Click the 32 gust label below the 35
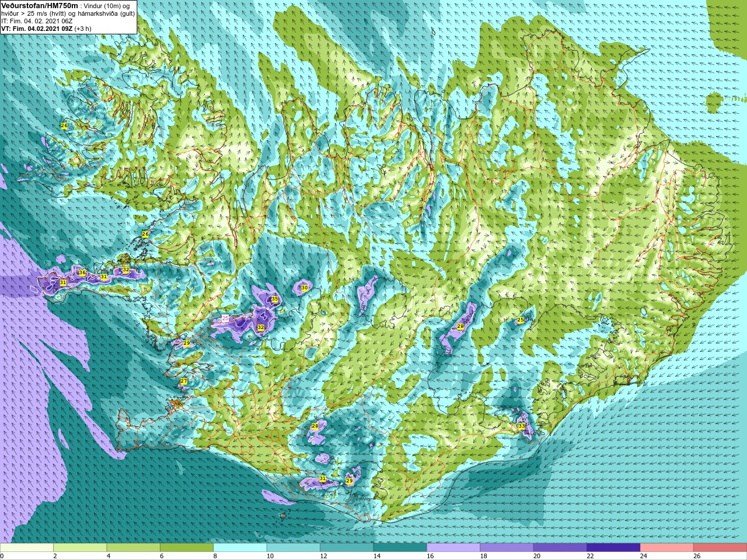Image resolution: width=747 pixels, height=560 pixels. [x=261, y=328]
